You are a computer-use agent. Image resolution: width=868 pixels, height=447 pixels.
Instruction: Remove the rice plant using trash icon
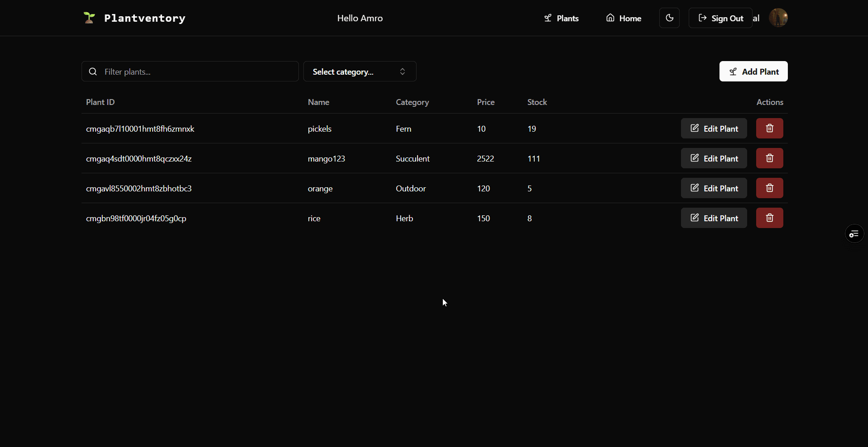point(769,218)
